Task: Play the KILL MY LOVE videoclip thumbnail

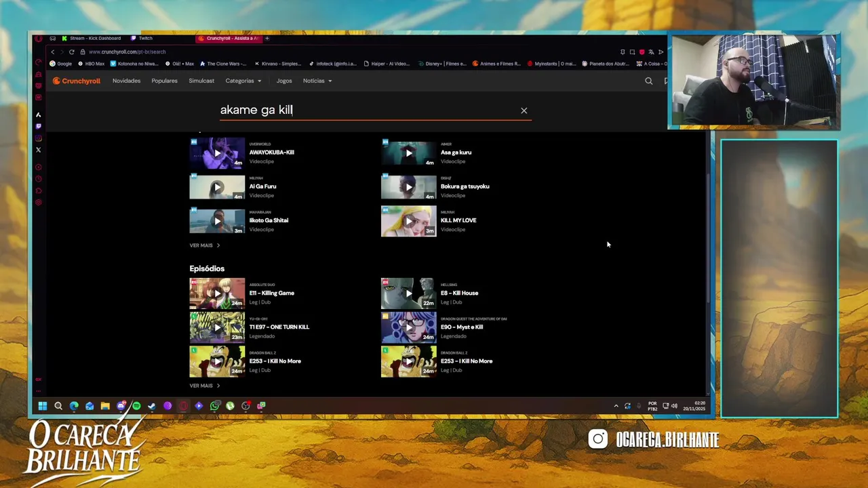Action: (408, 221)
